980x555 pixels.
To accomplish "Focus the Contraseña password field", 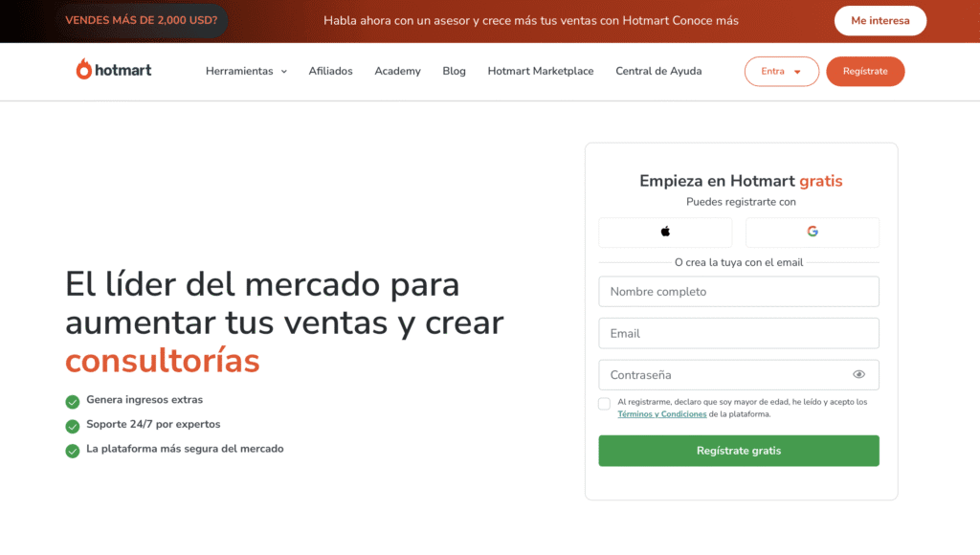I will pyautogui.click(x=739, y=375).
